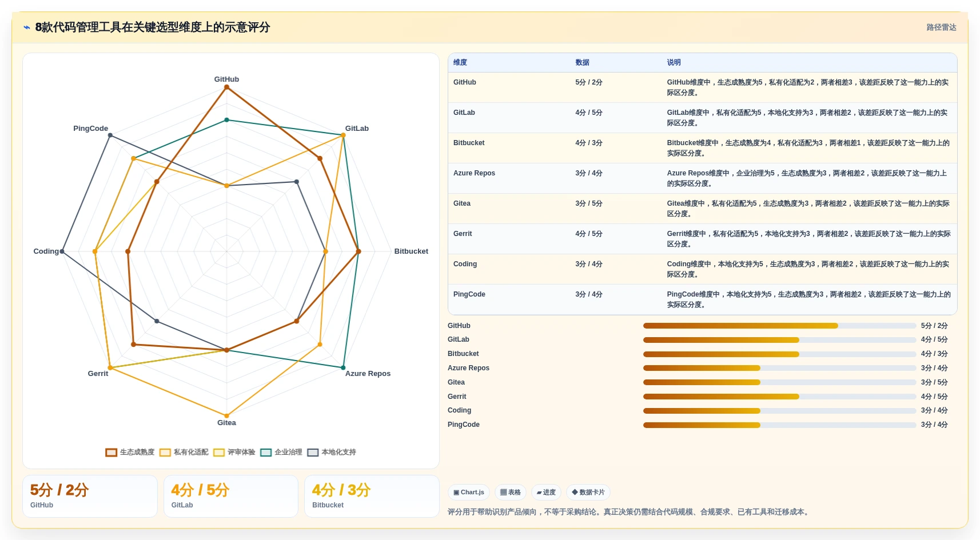Click the Coding progress bar
Screen dimensions: 980x540
(x=779, y=411)
